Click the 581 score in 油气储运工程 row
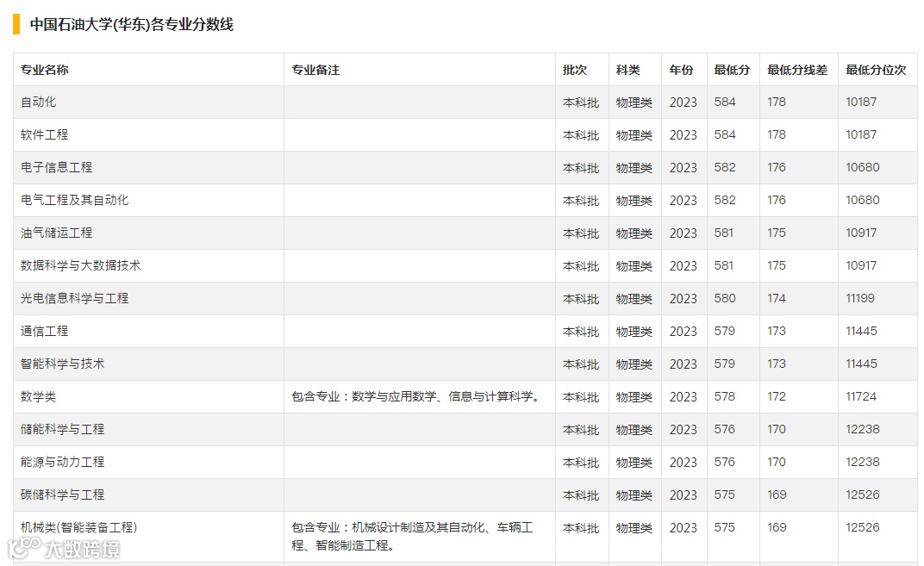The height and width of the screenshot is (566, 924). tap(724, 233)
